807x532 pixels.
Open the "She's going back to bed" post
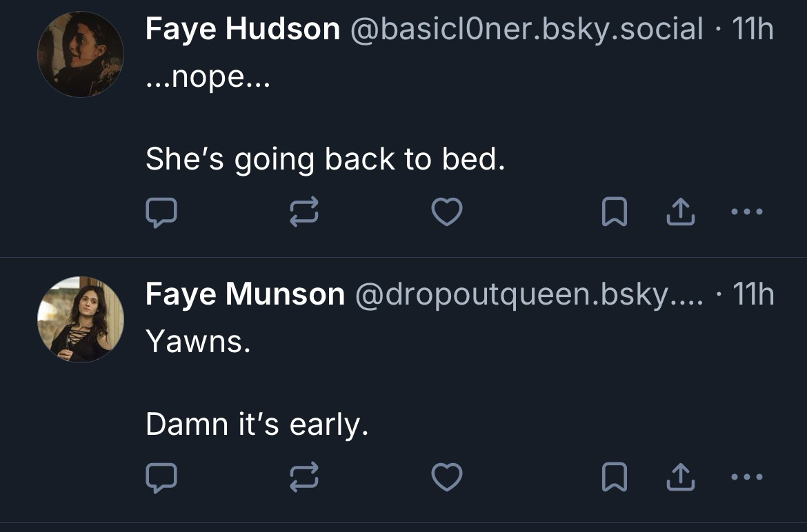[325, 160]
